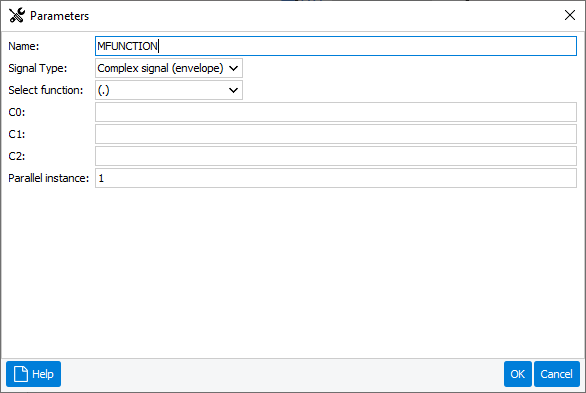Select the C1 input box
The width and height of the screenshot is (586, 393).
coord(336,134)
